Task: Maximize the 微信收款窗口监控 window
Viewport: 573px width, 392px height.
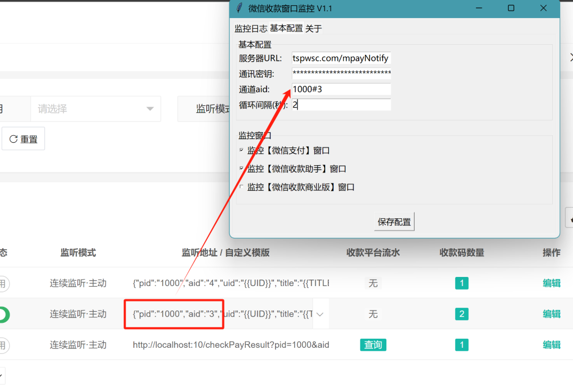Action: point(511,8)
